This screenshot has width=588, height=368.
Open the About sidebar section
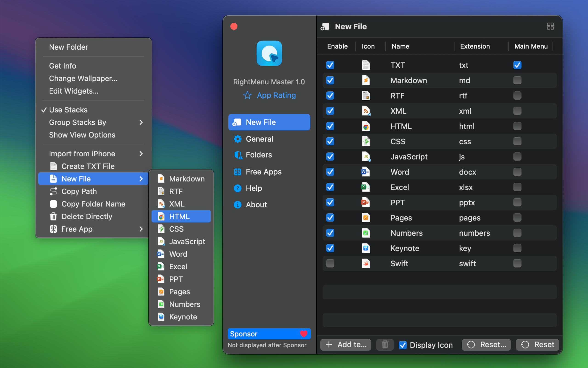click(x=269, y=204)
